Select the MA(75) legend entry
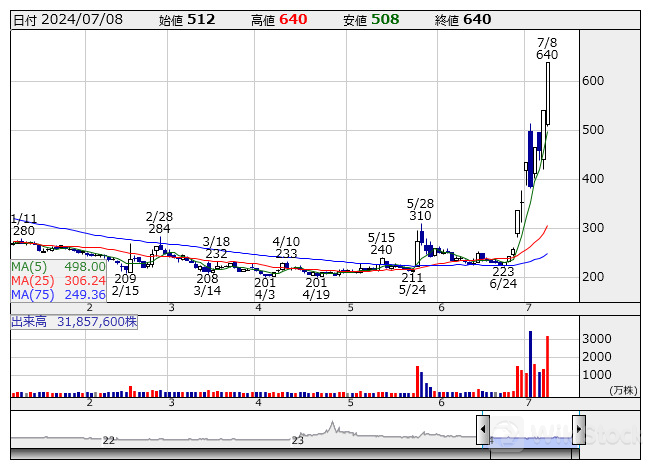 pos(58,295)
